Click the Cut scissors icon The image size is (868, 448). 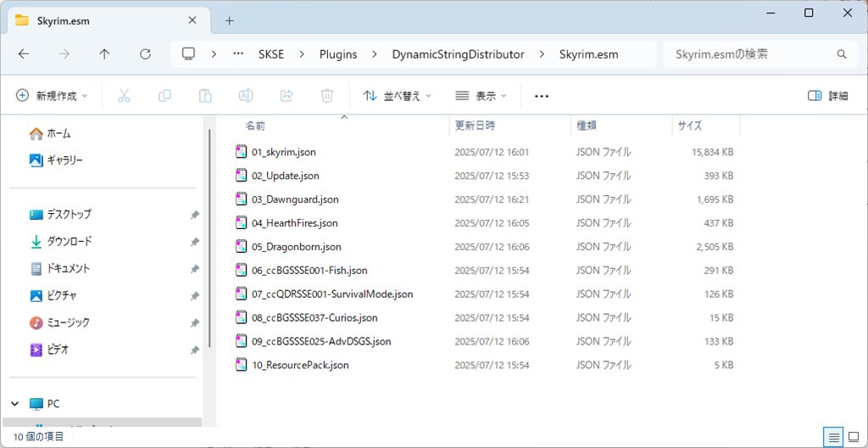point(124,96)
